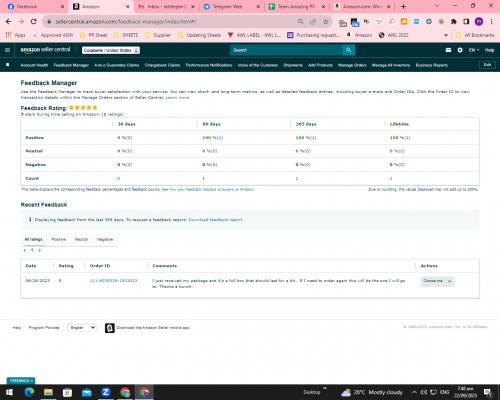Open the All Bookmarks folder
500x400 pixels.
pyautogui.click(x=475, y=35)
